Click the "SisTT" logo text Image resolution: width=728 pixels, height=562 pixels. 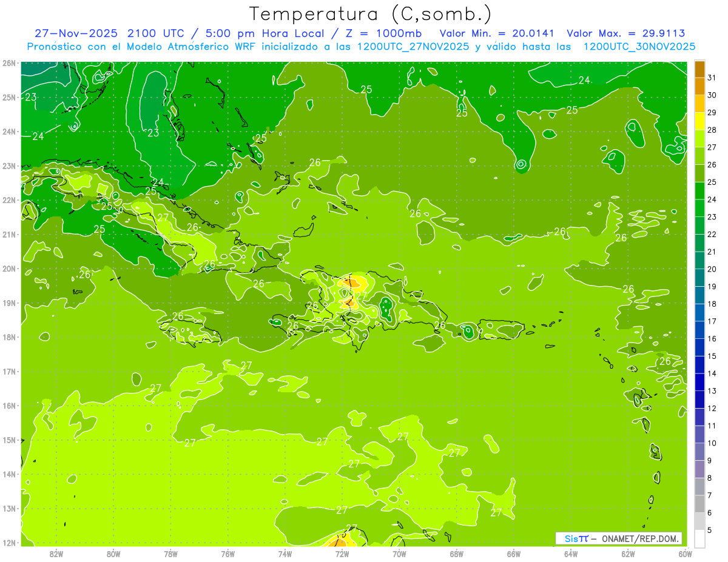pyautogui.click(x=576, y=538)
